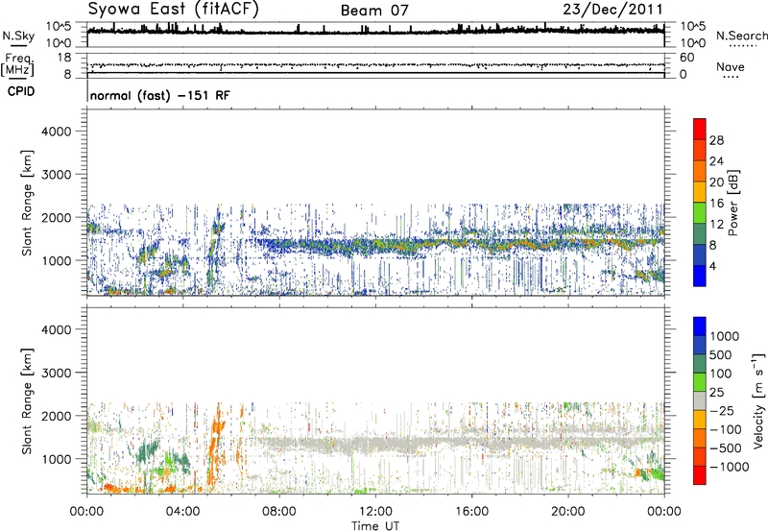This screenshot has height=532, width=768.
Task: Click the 'Time UT' axis title
Action: click(375, 526)
